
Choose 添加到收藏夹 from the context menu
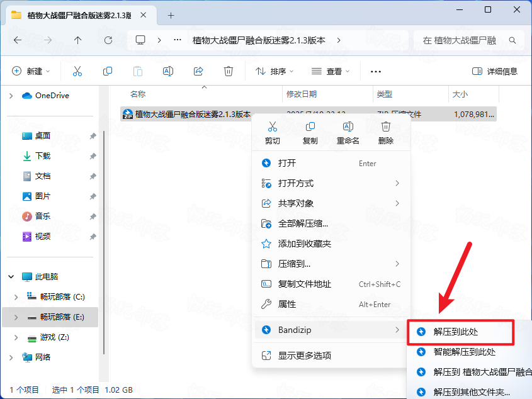(331, 244)
